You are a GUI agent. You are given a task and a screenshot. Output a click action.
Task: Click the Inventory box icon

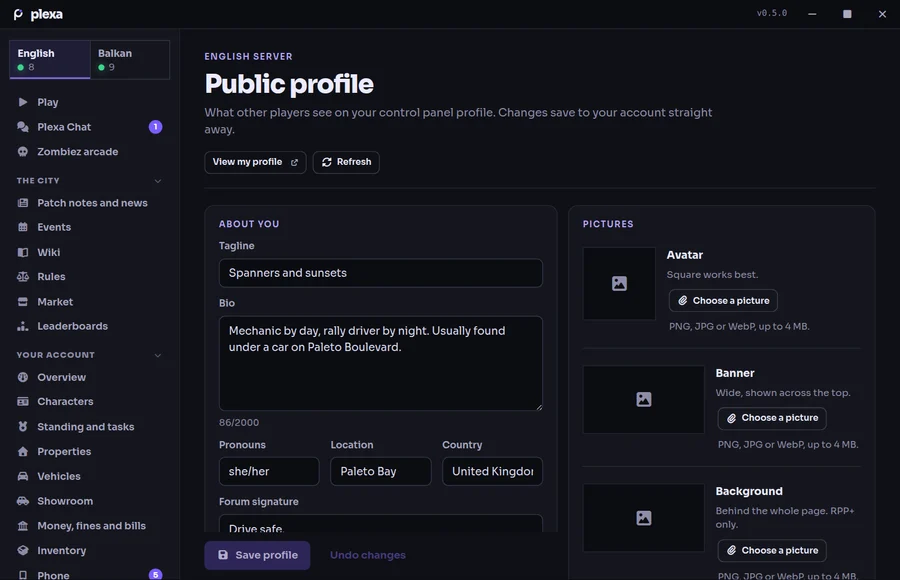[x=23, y=550]
